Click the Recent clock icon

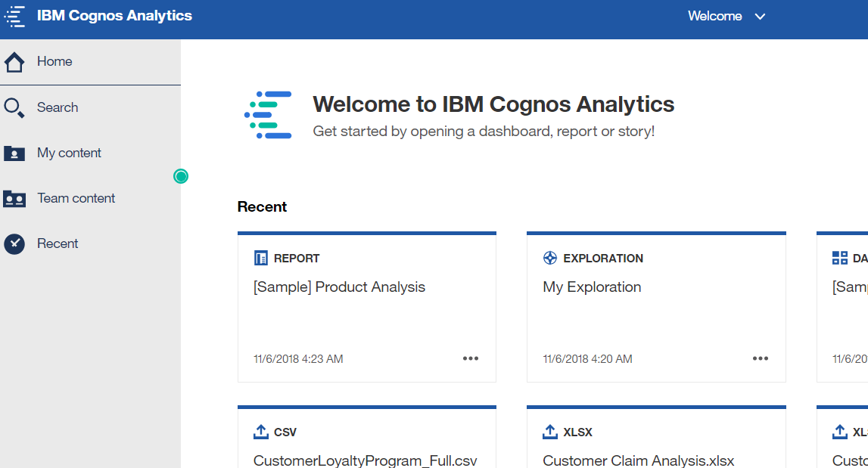[x=14, y=244]
